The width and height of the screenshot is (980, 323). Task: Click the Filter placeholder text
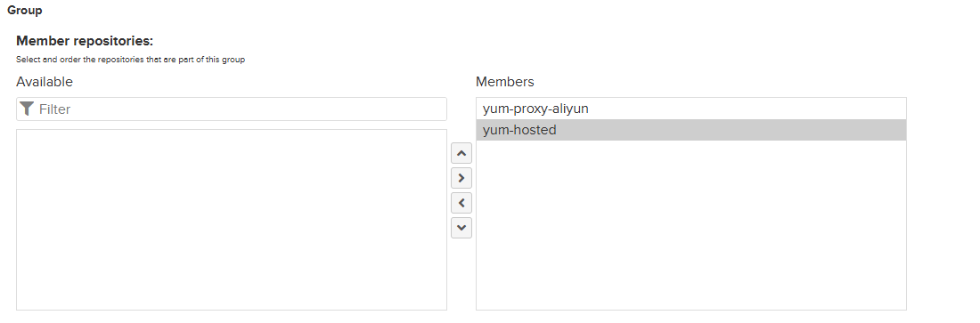click(55, 109)
